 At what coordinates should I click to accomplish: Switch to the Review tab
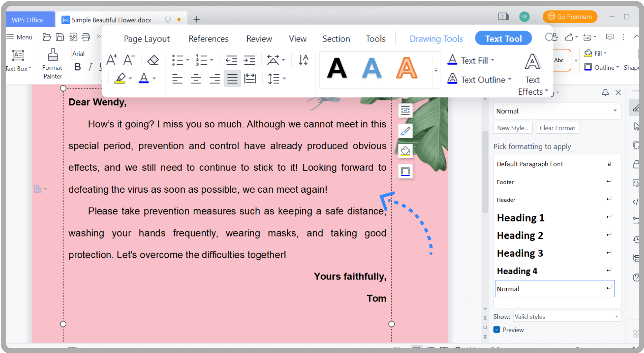[x=259, y=38]
